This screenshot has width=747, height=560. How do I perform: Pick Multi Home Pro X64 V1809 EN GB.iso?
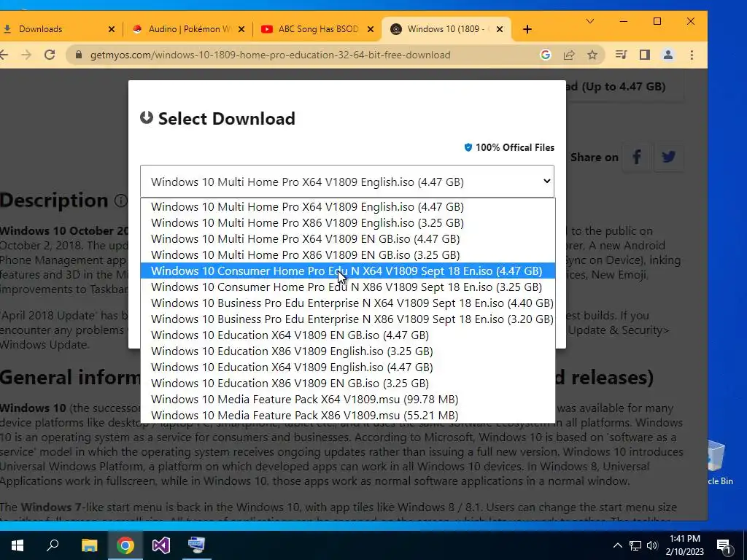point(348,239)
